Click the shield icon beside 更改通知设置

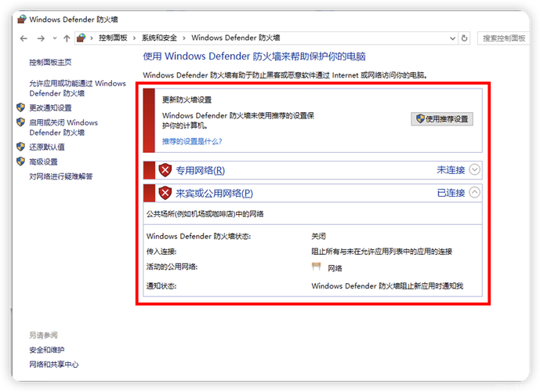tap(20, 107)
